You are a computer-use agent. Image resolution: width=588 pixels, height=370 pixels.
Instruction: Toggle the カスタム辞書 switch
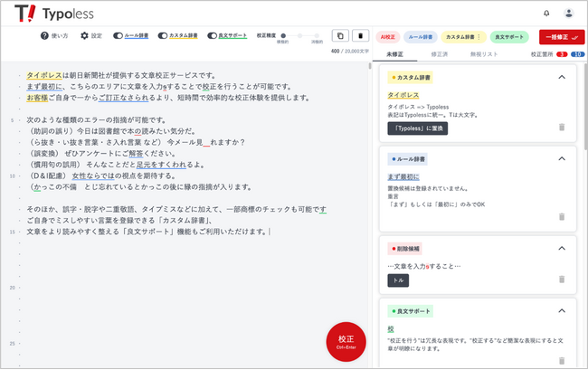click(164, 36)
